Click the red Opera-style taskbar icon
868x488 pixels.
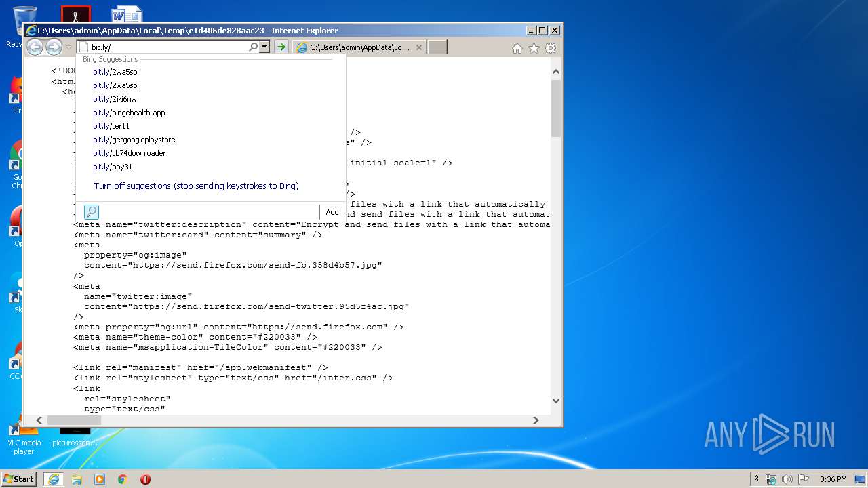tap(145, 479)
